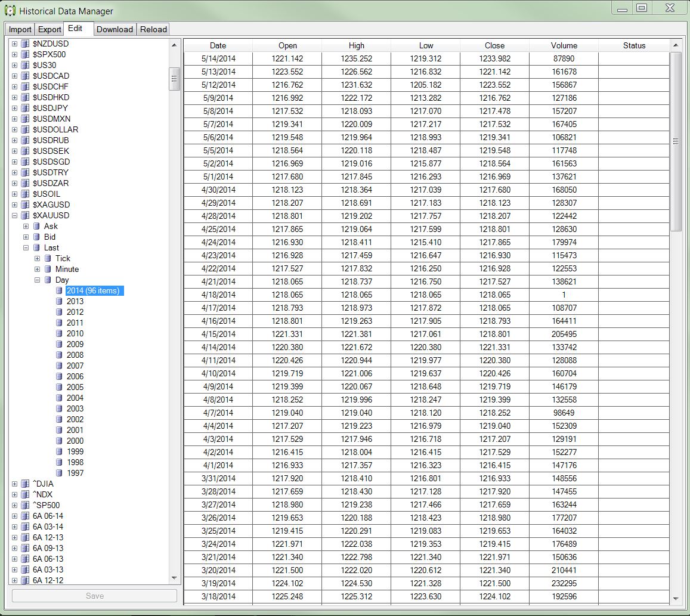Click the Historical Data Manager title icon
690x616 pixels.
(10, 11)
